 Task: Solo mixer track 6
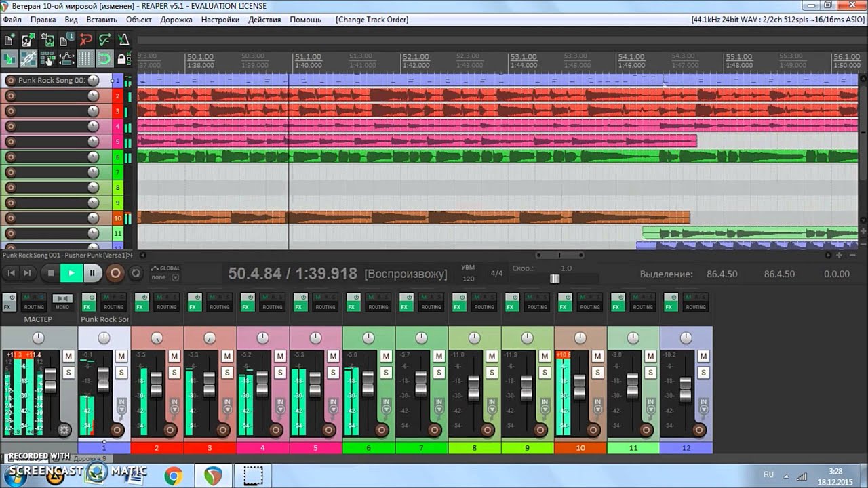386,372
